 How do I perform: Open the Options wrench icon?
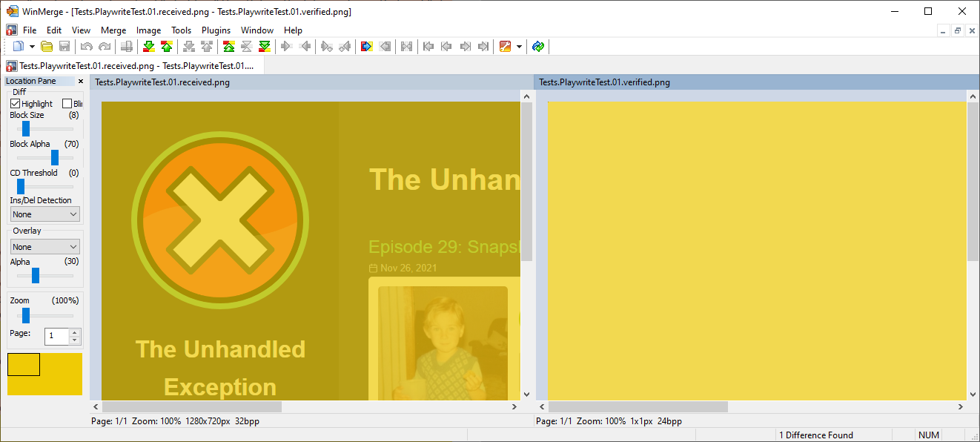pos(505,47)
